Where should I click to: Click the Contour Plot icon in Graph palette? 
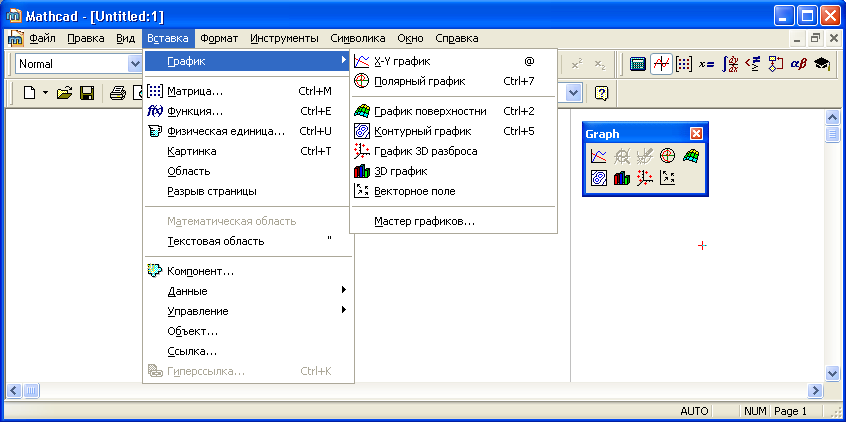pos(598,178)
